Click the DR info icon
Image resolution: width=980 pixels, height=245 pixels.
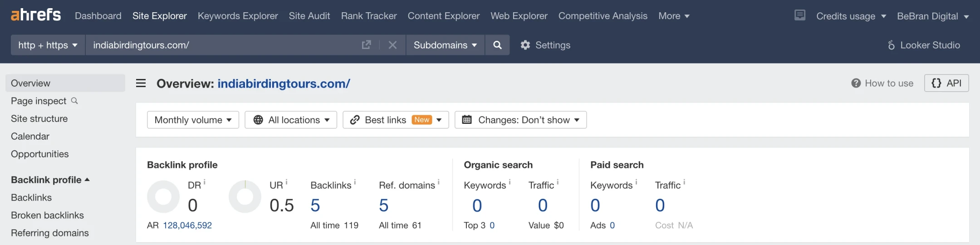point(205,182)
